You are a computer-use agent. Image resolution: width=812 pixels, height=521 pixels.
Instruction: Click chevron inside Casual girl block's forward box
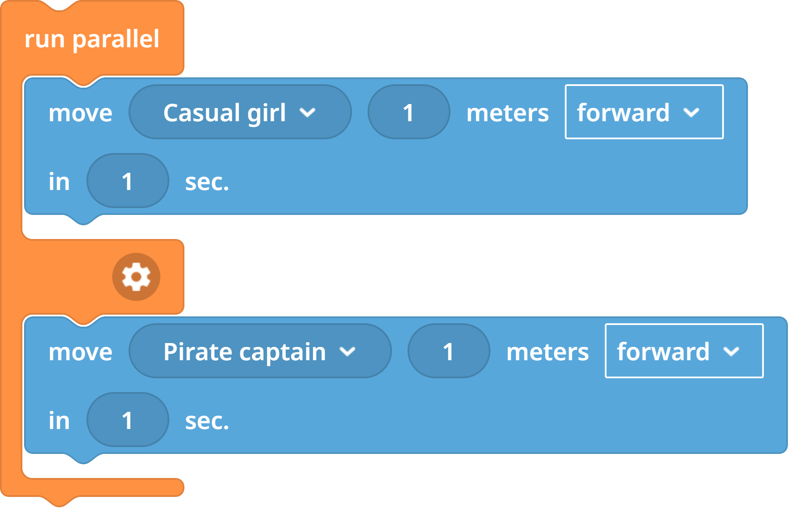pyautogui.click(x=691, y=113)
